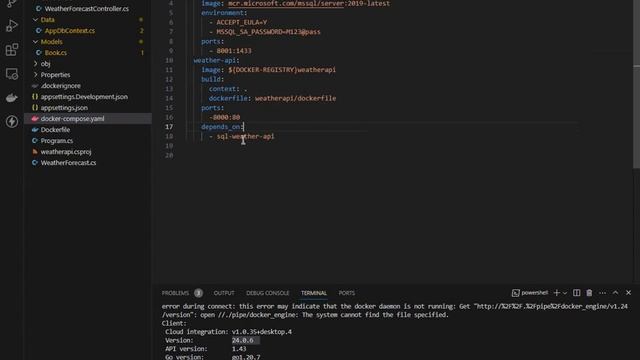Open Book.cs file

pyautogui.click(x=56, y=53)
